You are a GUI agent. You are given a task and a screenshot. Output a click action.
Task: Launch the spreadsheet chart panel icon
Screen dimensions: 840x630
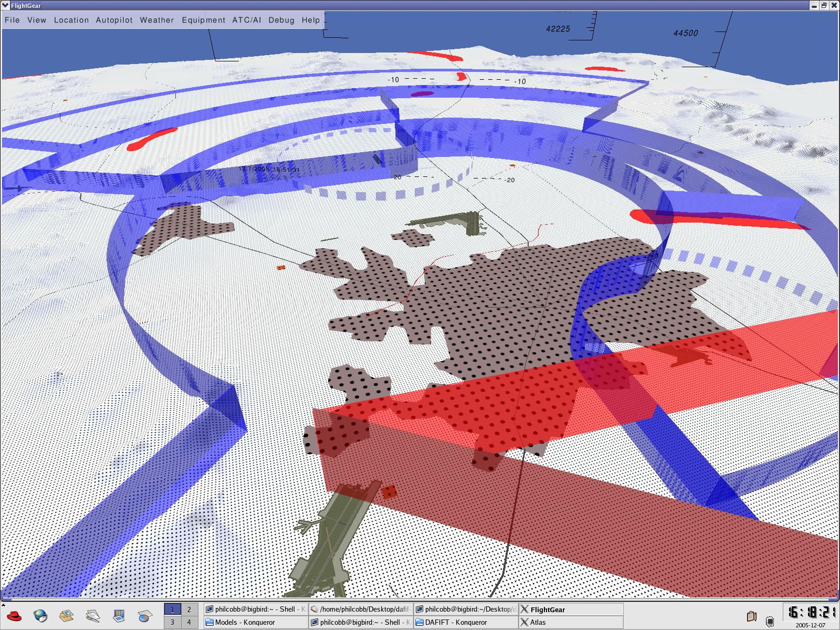point(145,615)
